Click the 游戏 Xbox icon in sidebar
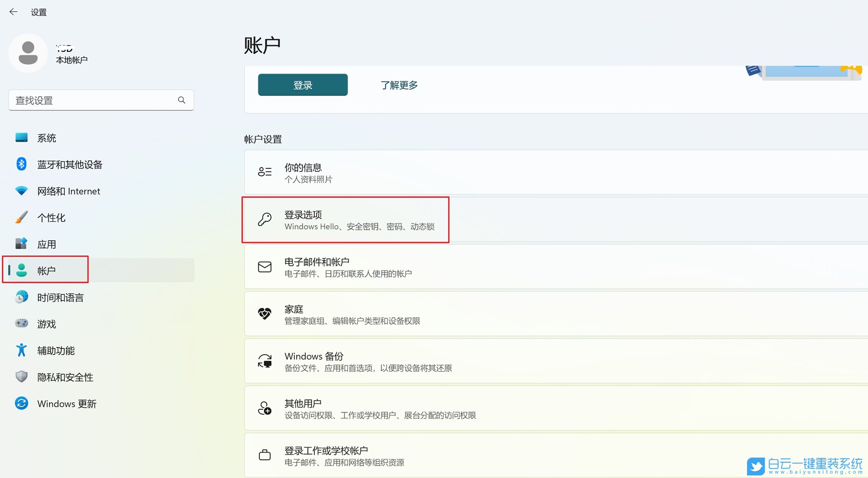868x478 pixels. (x=21, y=323)
